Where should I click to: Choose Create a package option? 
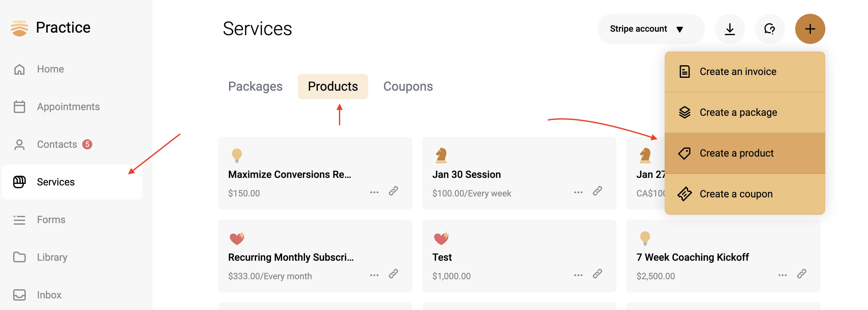click(x=745, y=113)
